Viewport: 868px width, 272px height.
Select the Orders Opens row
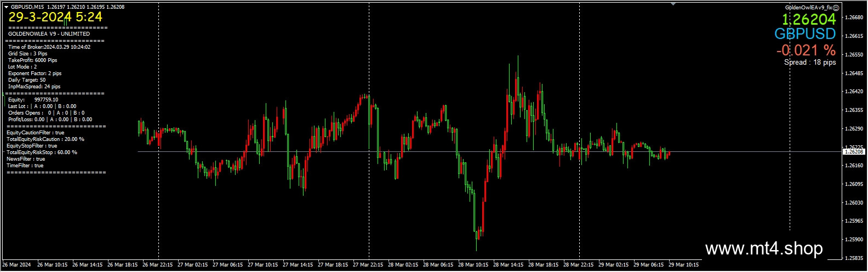click(x=47, y=113)
